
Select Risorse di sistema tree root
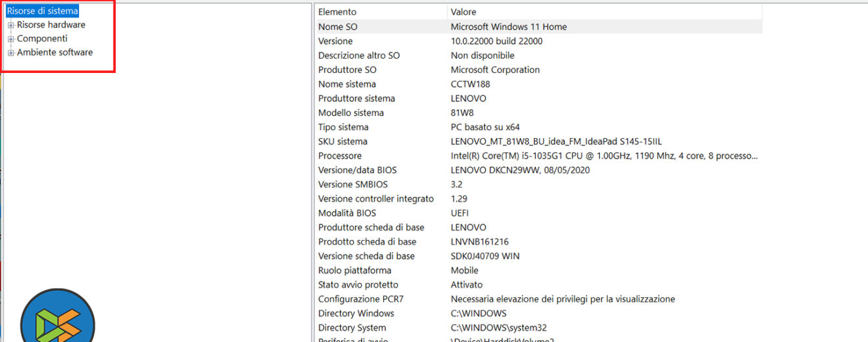[42, 11]
